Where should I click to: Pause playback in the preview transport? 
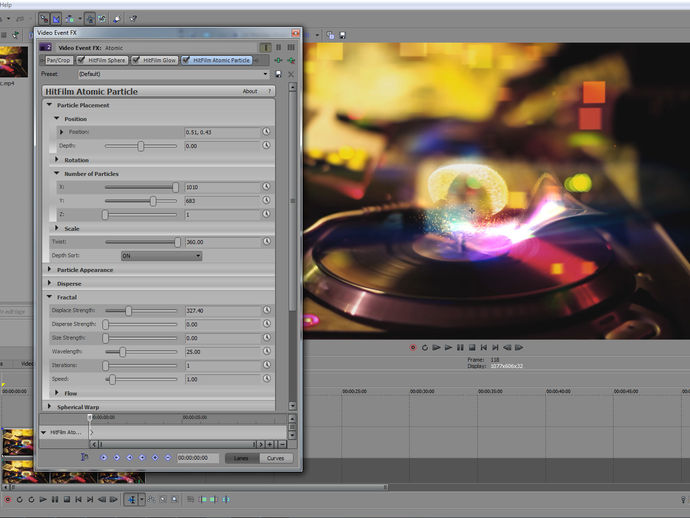pos(460,348)
